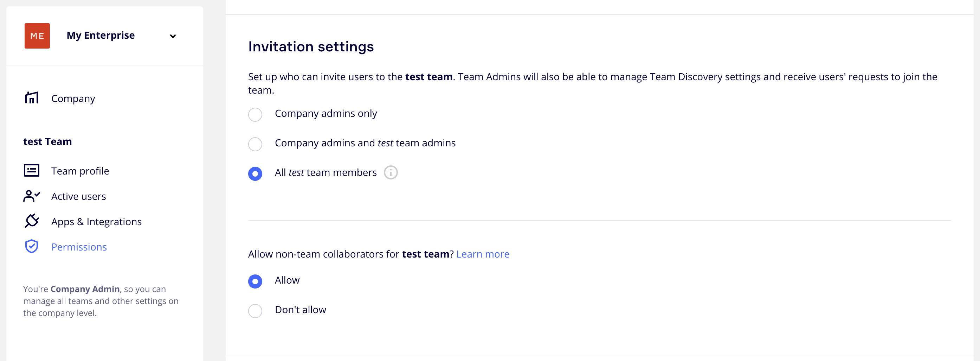Screen dimensions: 980x361
Task: Go to Active users section
Action: point(78,196)
